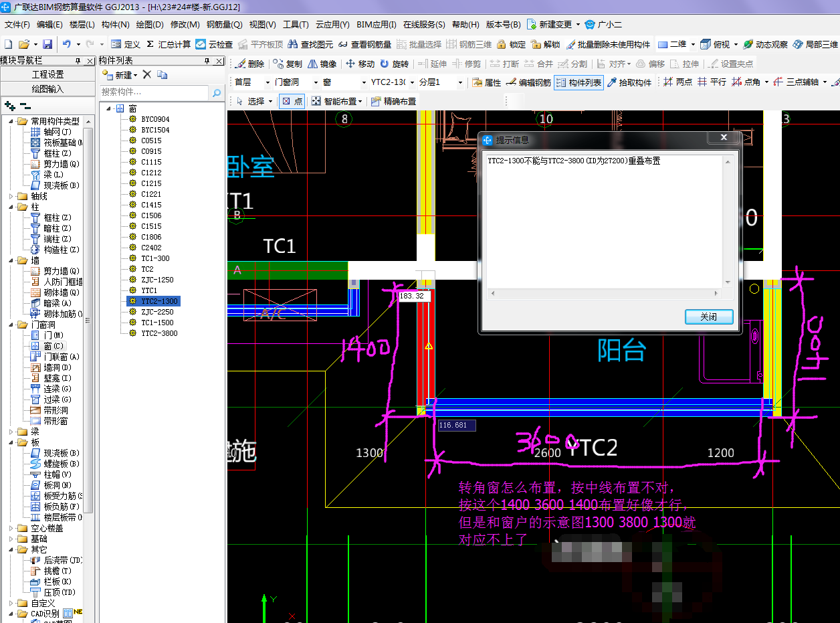
Task: Click 精确布置 precise placement
Action: pyautogui.click(x=393, y=101)
